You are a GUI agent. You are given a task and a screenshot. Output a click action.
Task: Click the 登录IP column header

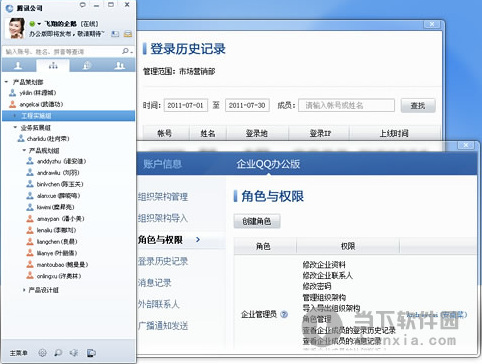320,133
